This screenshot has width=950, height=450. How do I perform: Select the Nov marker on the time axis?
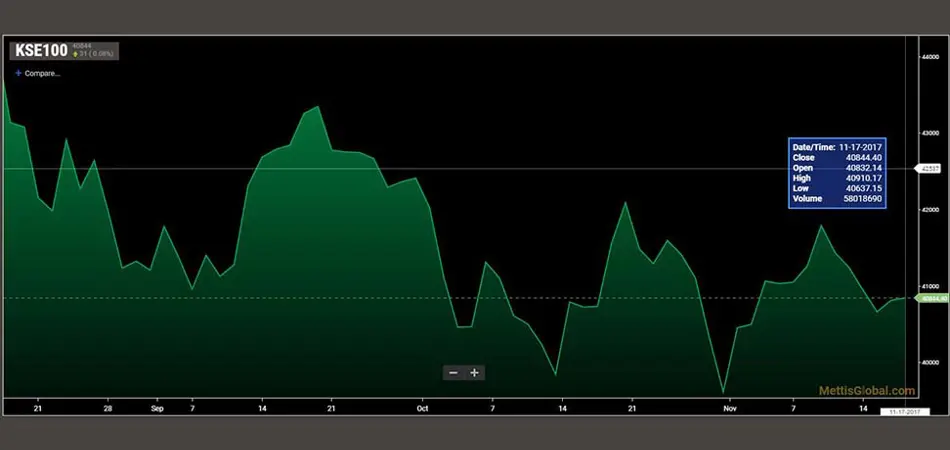pos(729,408)
